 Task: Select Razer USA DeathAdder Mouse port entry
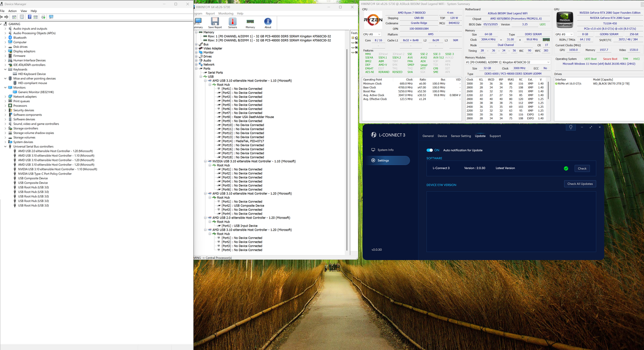(248, 117)
